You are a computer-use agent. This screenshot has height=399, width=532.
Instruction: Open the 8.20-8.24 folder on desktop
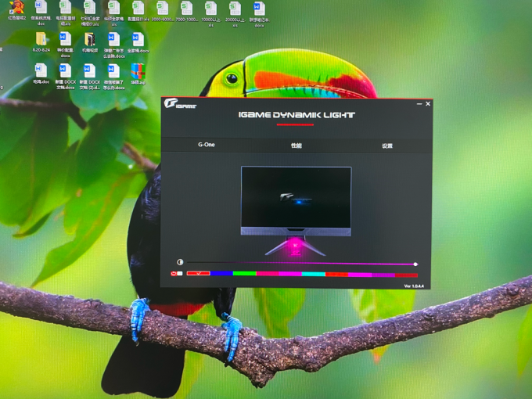(41, 42)
